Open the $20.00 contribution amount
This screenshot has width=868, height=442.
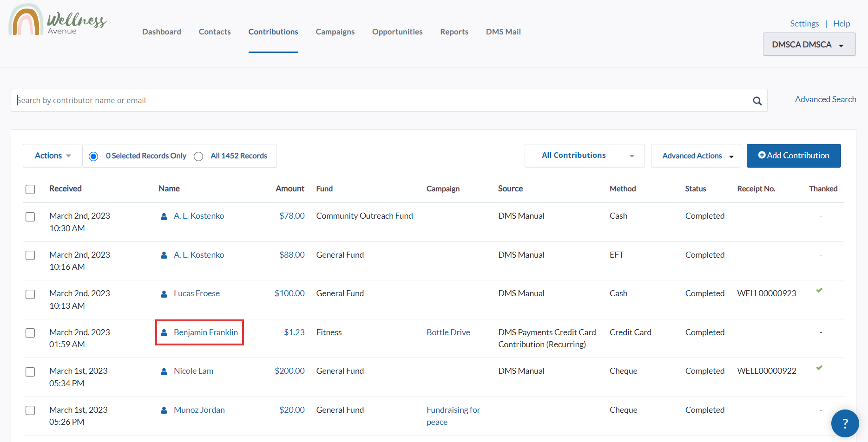click(x=292, y=410)
